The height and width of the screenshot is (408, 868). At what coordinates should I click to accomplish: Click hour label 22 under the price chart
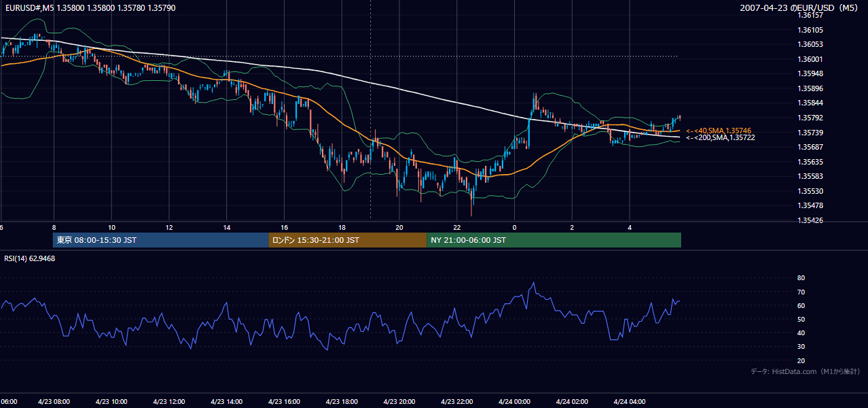[x=457, y=228]
